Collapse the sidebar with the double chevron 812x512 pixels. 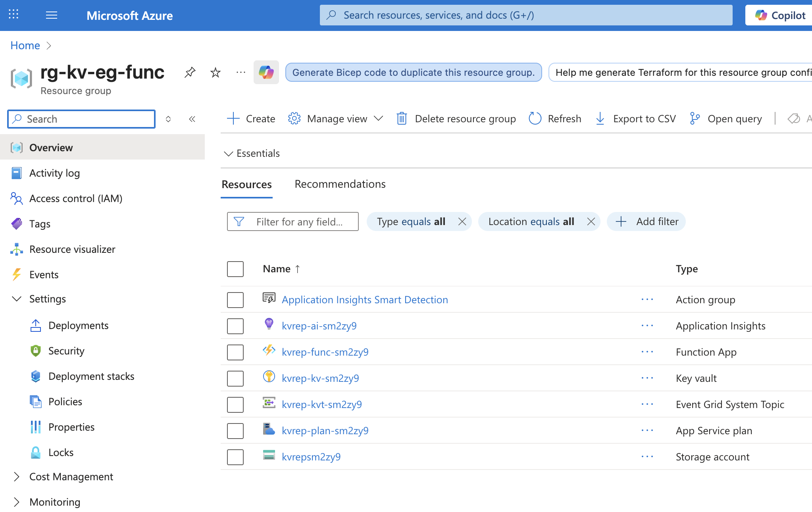tap(192, 119)
